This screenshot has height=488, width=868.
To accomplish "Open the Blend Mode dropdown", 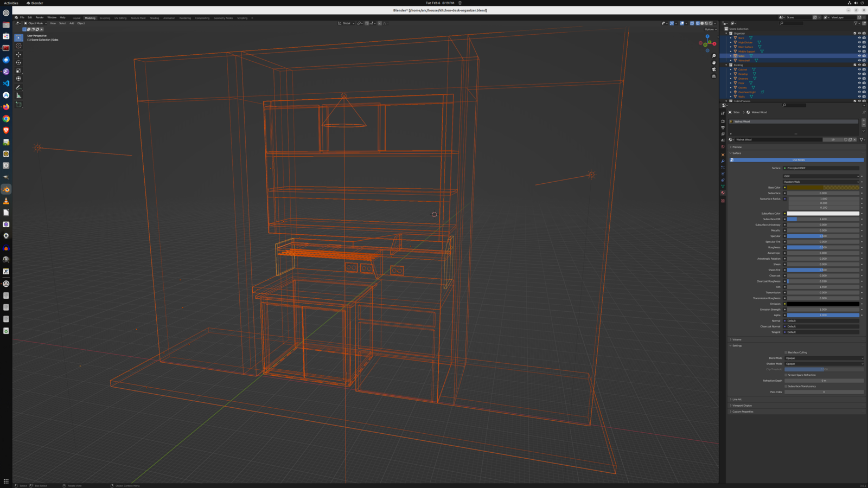I will pos(824,358).
